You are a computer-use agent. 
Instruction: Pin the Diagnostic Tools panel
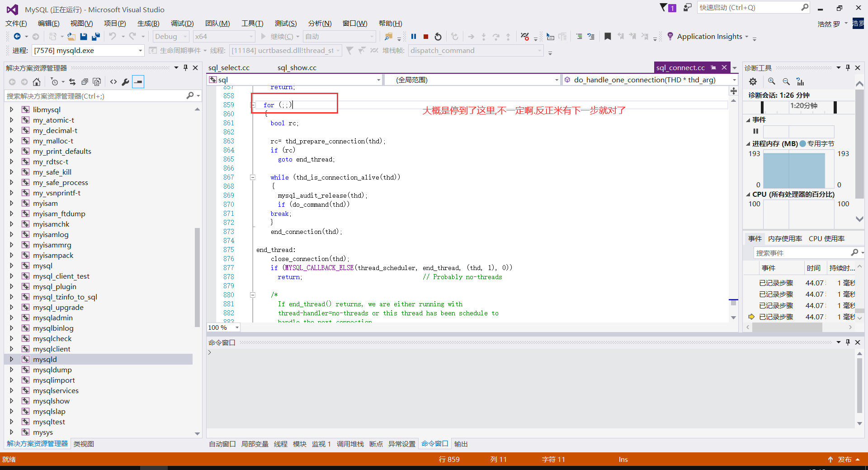[848, 68]
